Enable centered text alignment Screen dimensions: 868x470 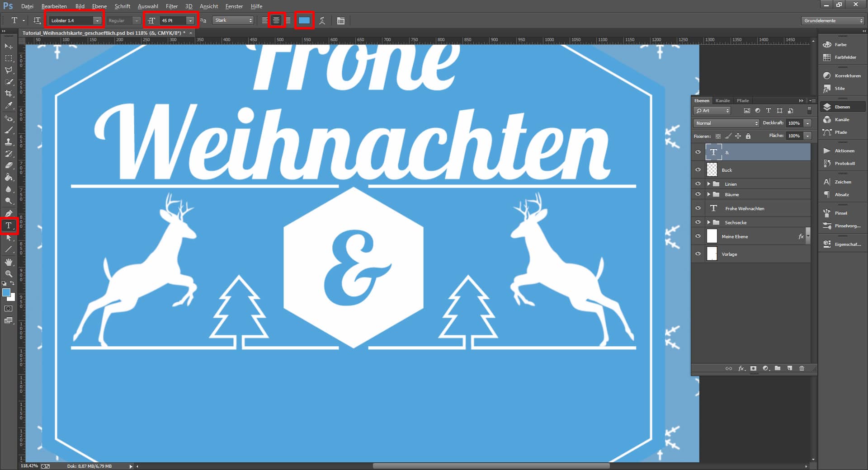pos(276,20)
